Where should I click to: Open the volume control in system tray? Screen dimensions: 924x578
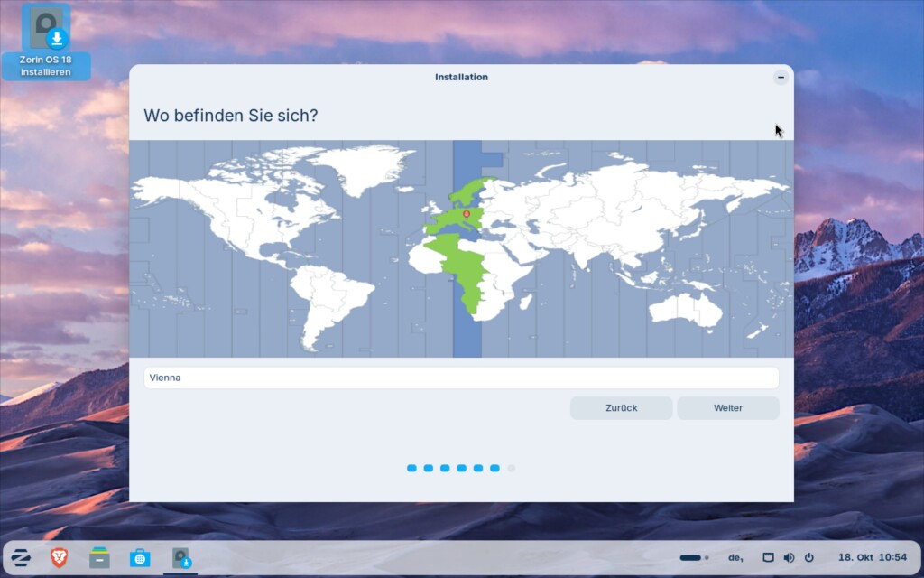point(789,558)
